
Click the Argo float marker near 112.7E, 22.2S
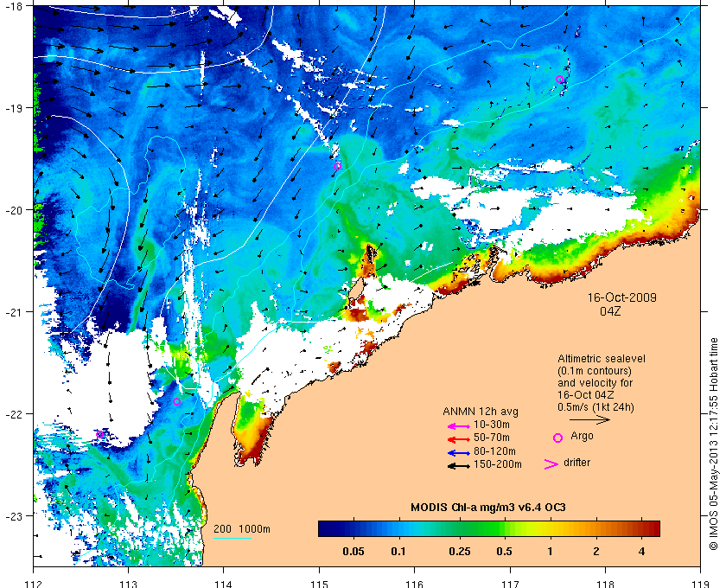100,434
